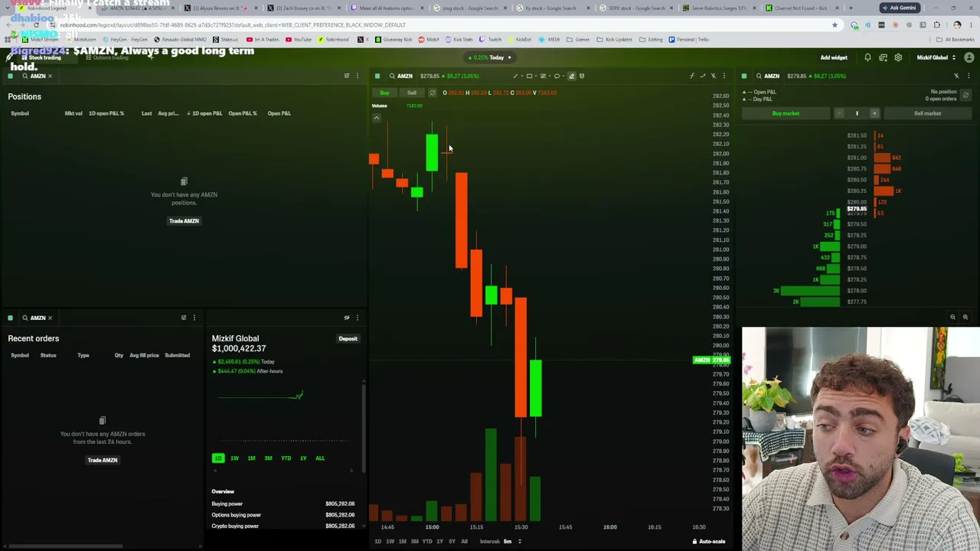Select the 3M range in account widget

click(x=268, y=458)
